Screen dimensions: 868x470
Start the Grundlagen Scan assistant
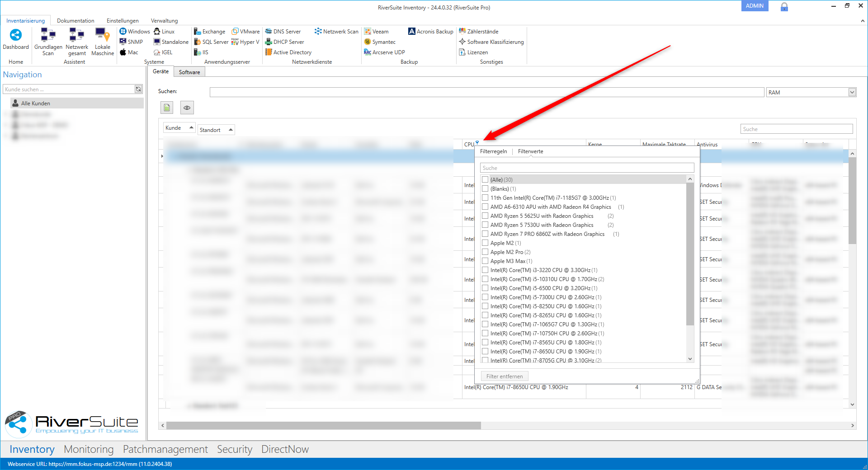tap(48, 36)
